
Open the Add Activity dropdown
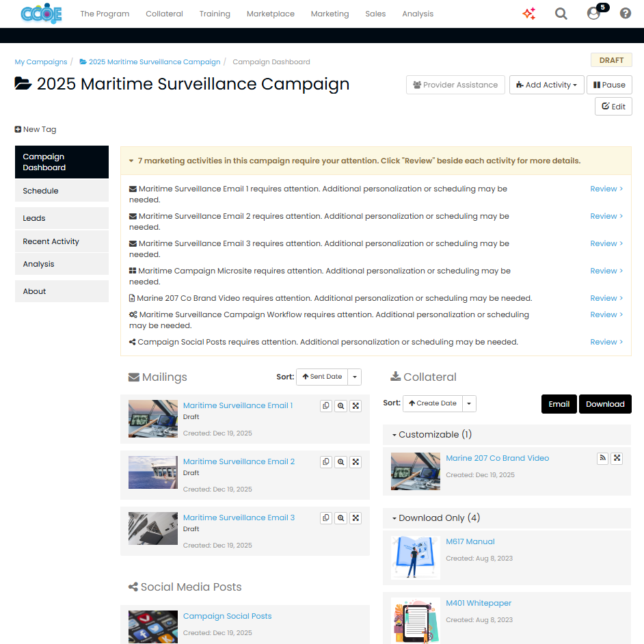547,85
